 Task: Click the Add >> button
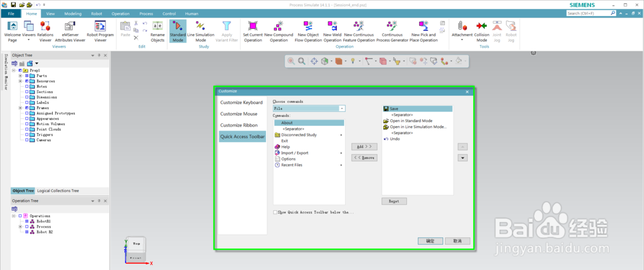(x=365, y=147)
